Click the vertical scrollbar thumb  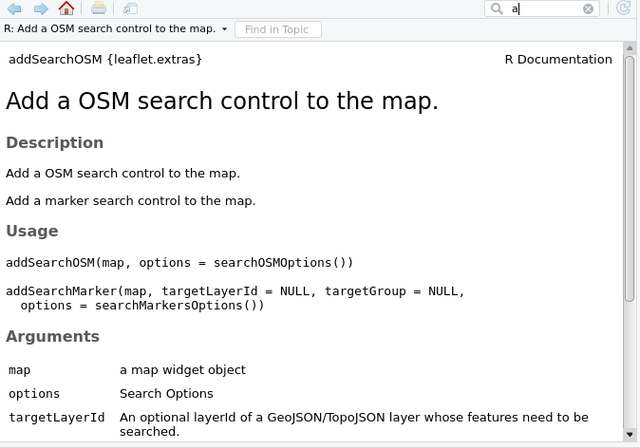[629, 179]
